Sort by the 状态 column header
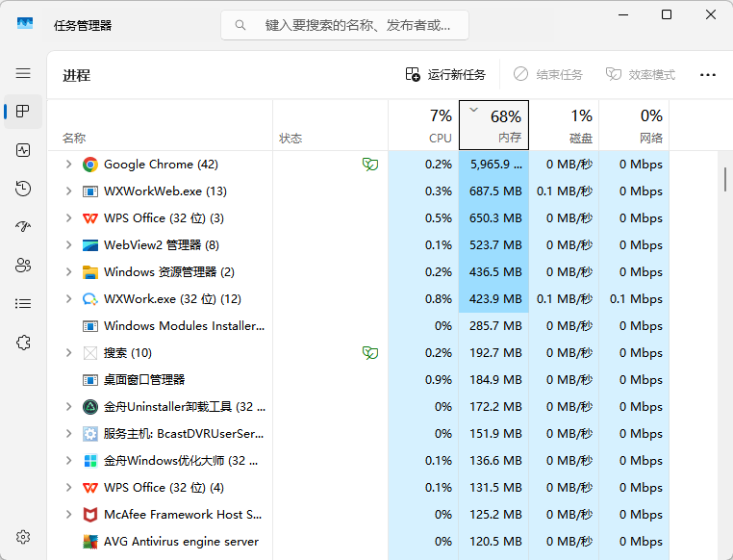The image size is (733, 560). click(331, 125)
